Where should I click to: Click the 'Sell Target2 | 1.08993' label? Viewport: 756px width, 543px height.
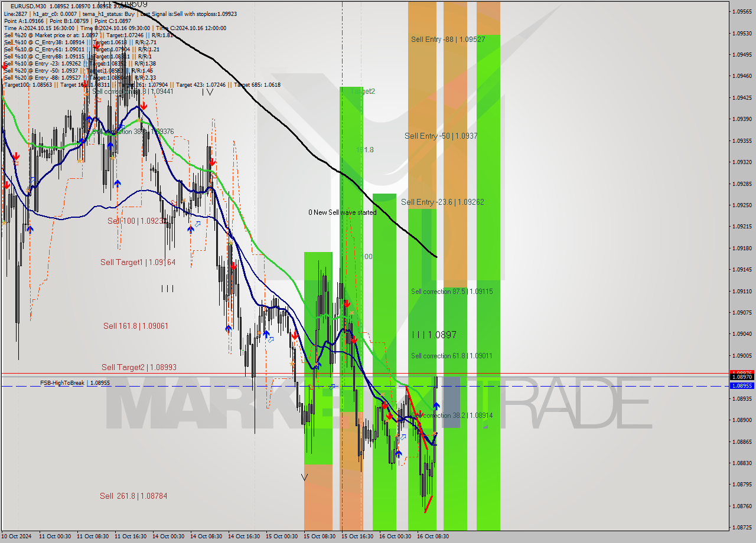coord(139,367)
